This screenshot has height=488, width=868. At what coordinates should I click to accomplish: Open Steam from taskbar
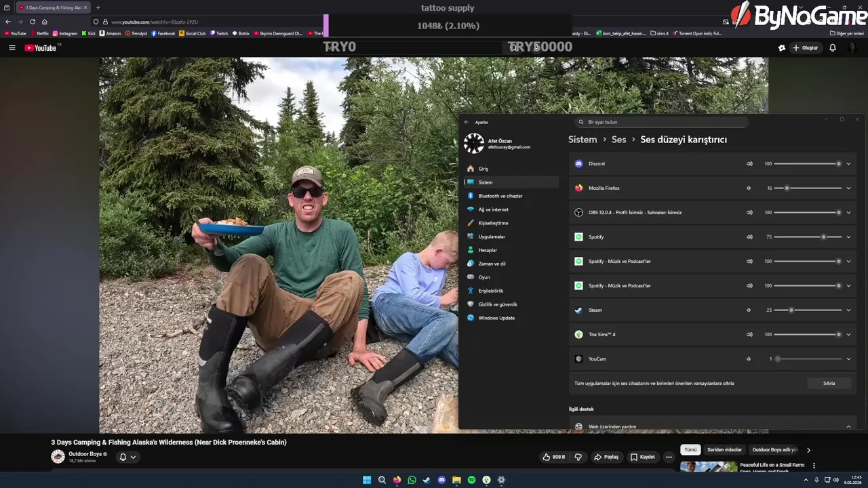coord(427,480)
